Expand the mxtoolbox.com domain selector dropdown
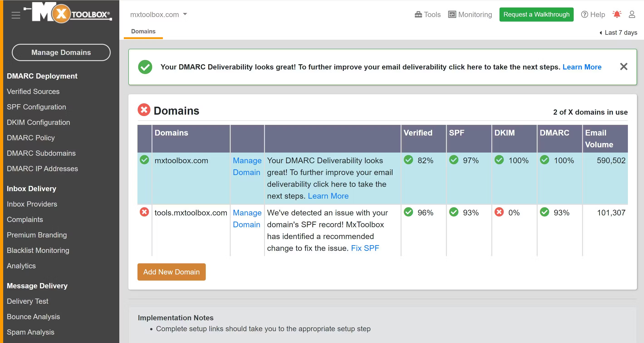Screen dimensions: 644x343 pos(185,14)
